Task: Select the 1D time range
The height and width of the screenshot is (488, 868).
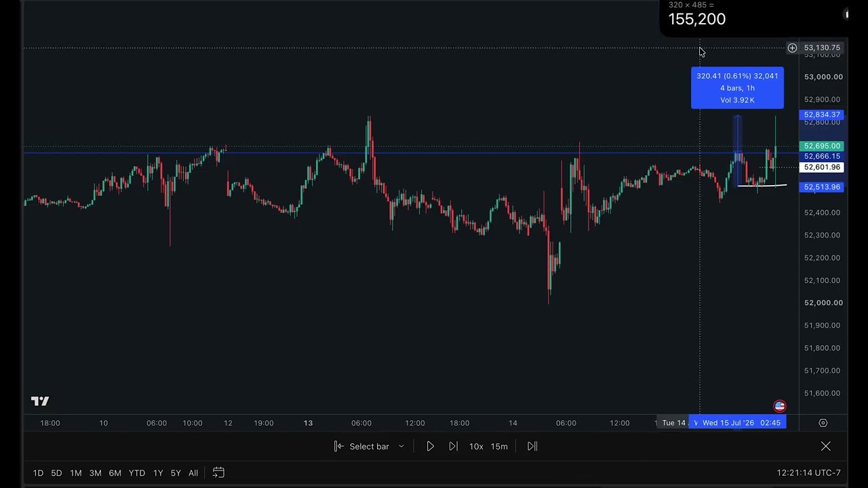Action: click(x=38, y=473)
